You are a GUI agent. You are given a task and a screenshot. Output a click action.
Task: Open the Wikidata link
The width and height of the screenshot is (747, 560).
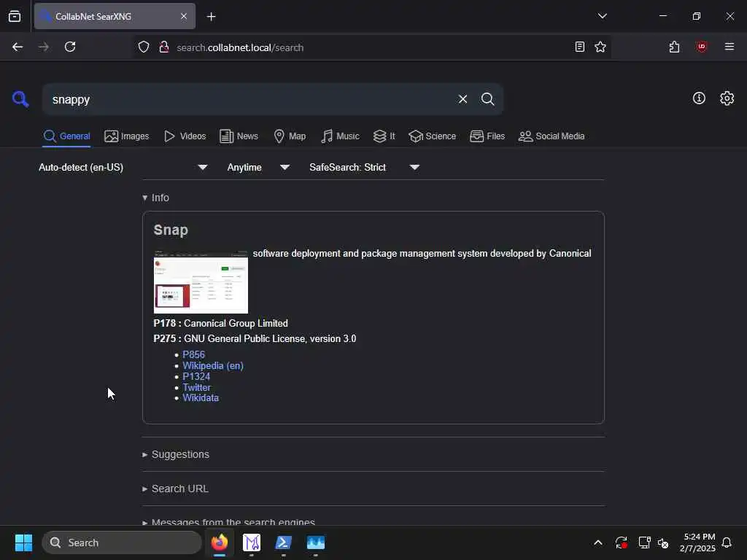201,397
